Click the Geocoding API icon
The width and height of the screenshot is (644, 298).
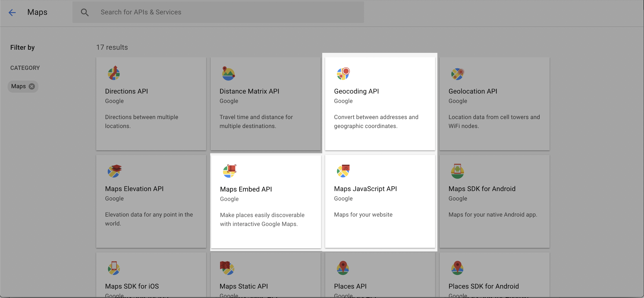coord(343,73)
